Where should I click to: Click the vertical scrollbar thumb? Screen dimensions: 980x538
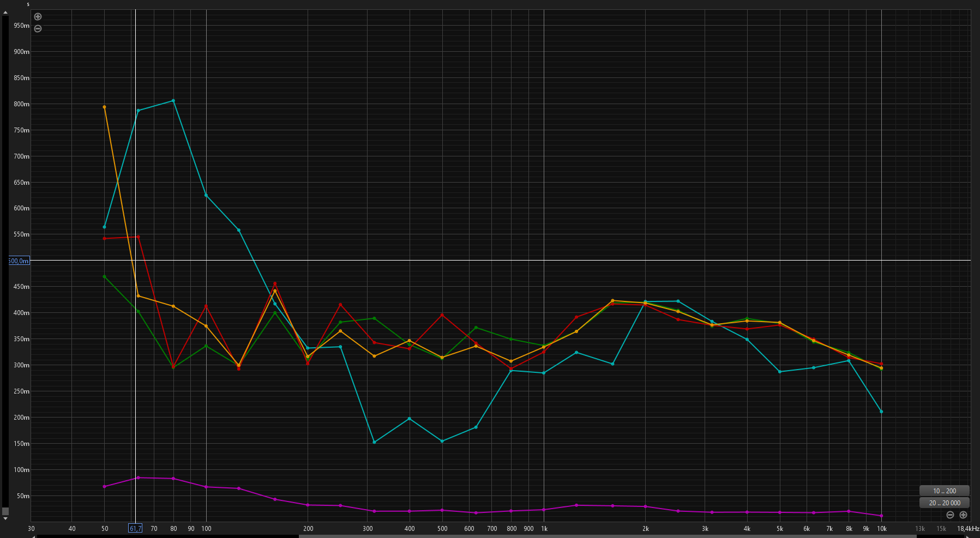[5, 511]
